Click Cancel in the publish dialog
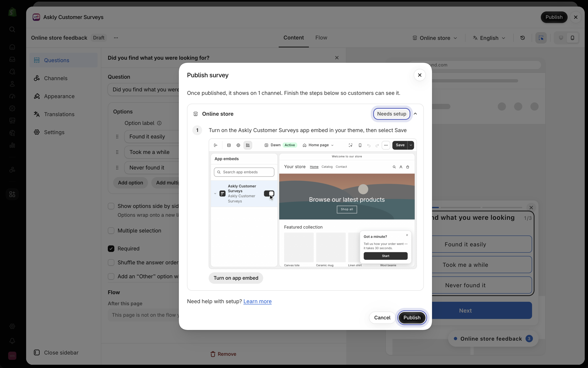The width and height of the screenshot is (588, 368). pyautogui.click(x=382, y=318)
